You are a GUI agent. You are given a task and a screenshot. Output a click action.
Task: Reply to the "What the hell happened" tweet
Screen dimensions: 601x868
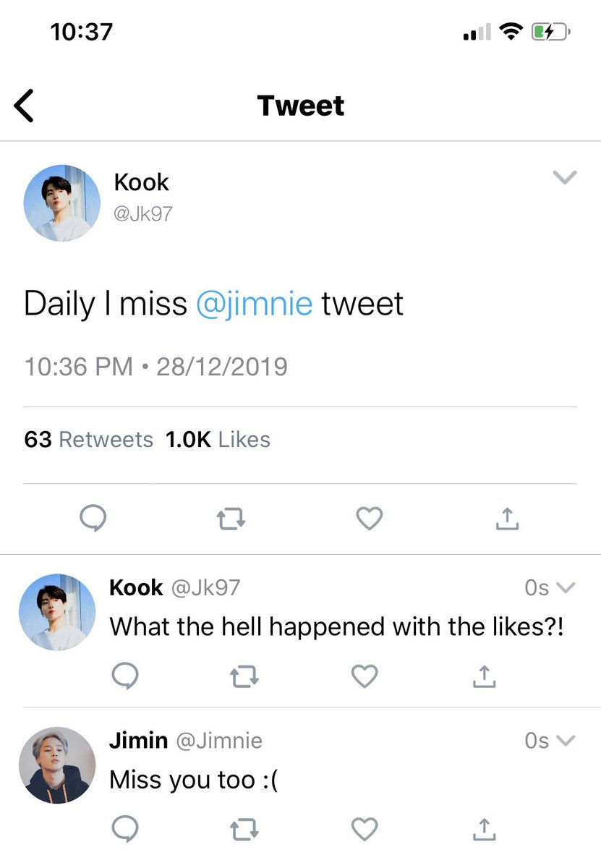(126, 676)
